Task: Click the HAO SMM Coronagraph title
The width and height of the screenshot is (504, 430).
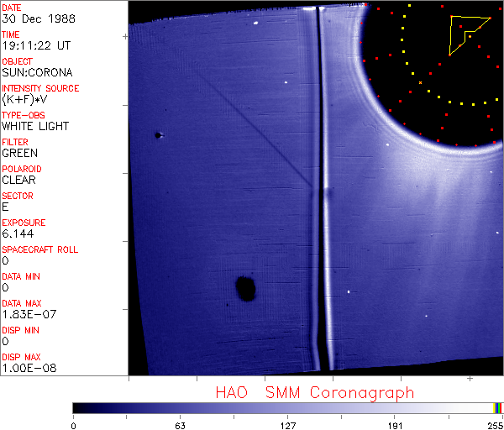Action: (x=315, y=393)
